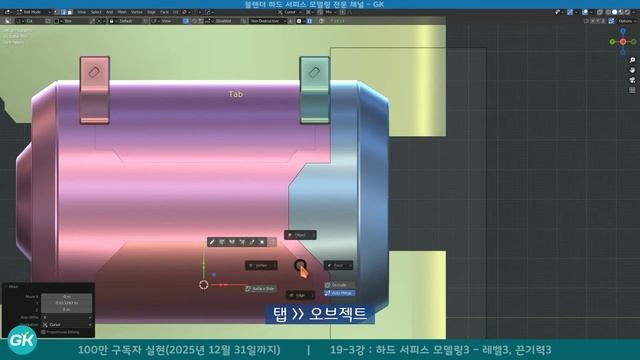Click the Move Y value field
This screenshot has height=360, width=640.
coord(67,303)
